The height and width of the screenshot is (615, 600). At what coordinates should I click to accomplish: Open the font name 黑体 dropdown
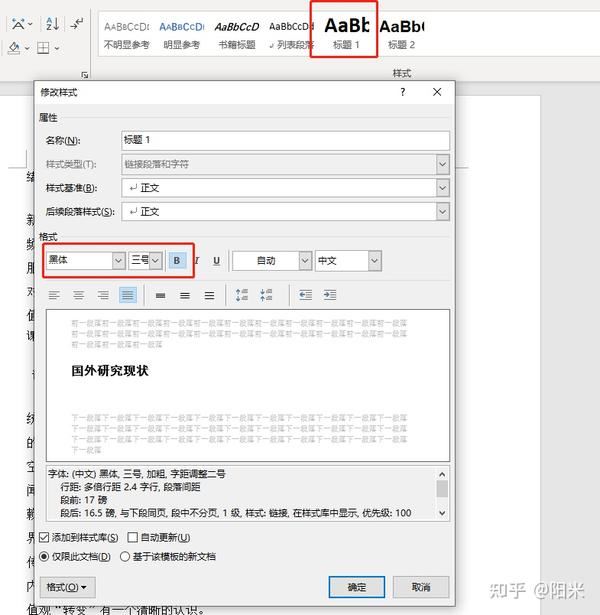[x=118, y=261]
